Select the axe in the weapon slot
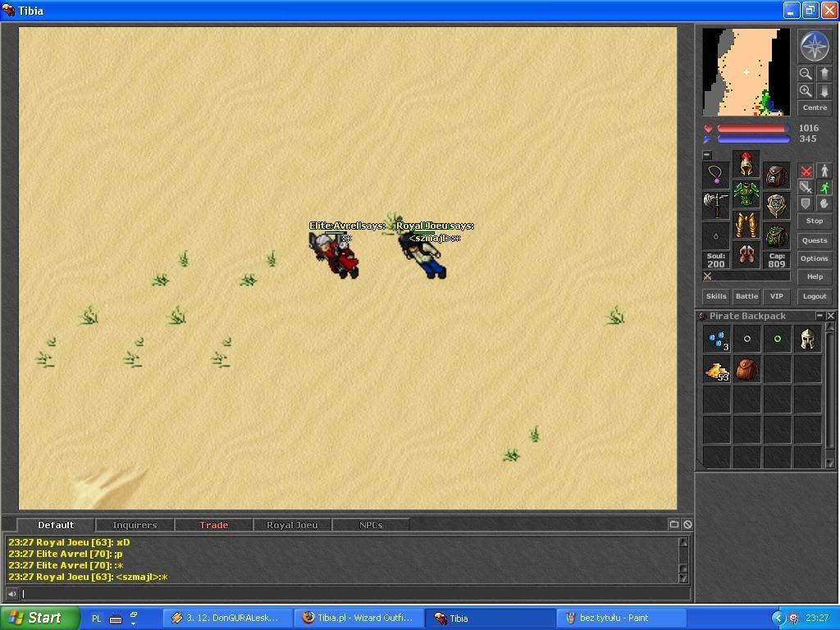The width and height of the screenshot is (840, 630). tap(716, 205)
